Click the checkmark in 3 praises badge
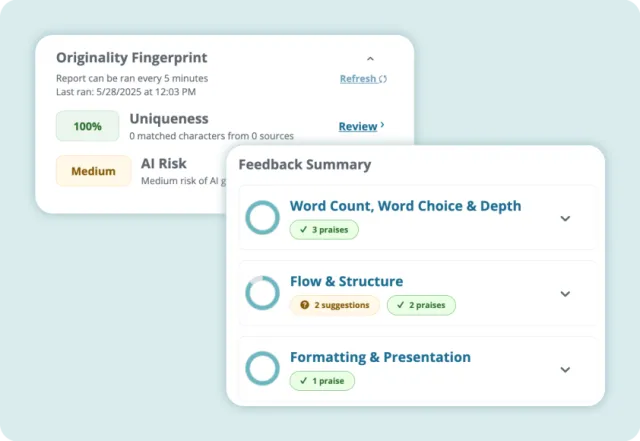The height and width of the screenshot is (441, 640). click(301, 229)
